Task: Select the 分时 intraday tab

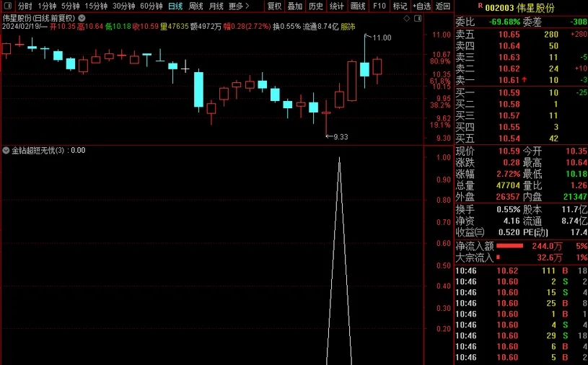Action: click(25, 6)
